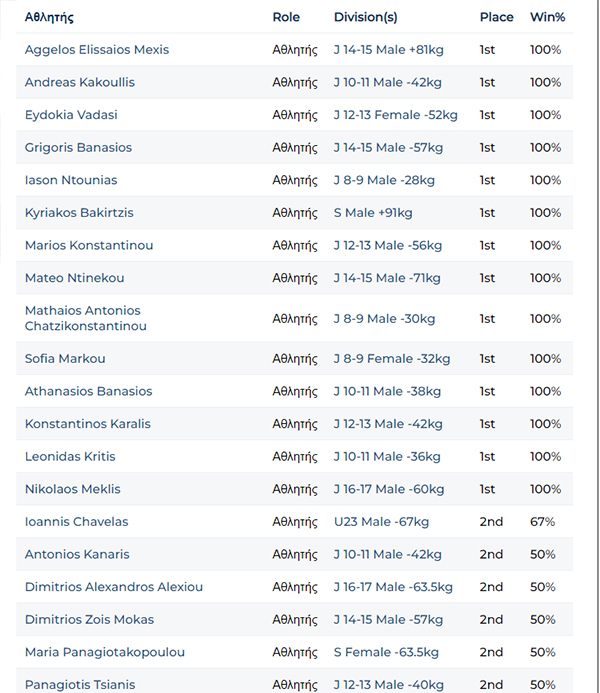
Task: Open the J 8-9 Female -32kg division
Action: (392, 359)
